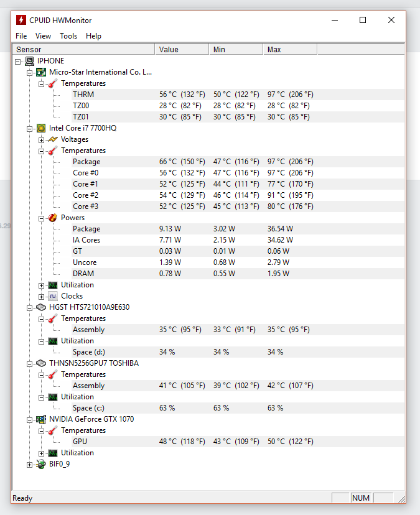
Task: Click Utilization graph icon under NVIDIA GeForce
Action: coord(53,453)
